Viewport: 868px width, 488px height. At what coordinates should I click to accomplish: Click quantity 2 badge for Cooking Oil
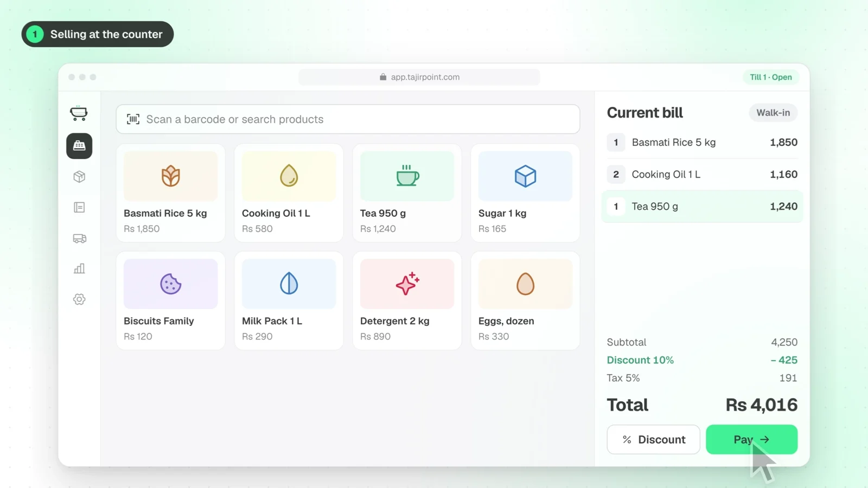click(x=616, y=175)
